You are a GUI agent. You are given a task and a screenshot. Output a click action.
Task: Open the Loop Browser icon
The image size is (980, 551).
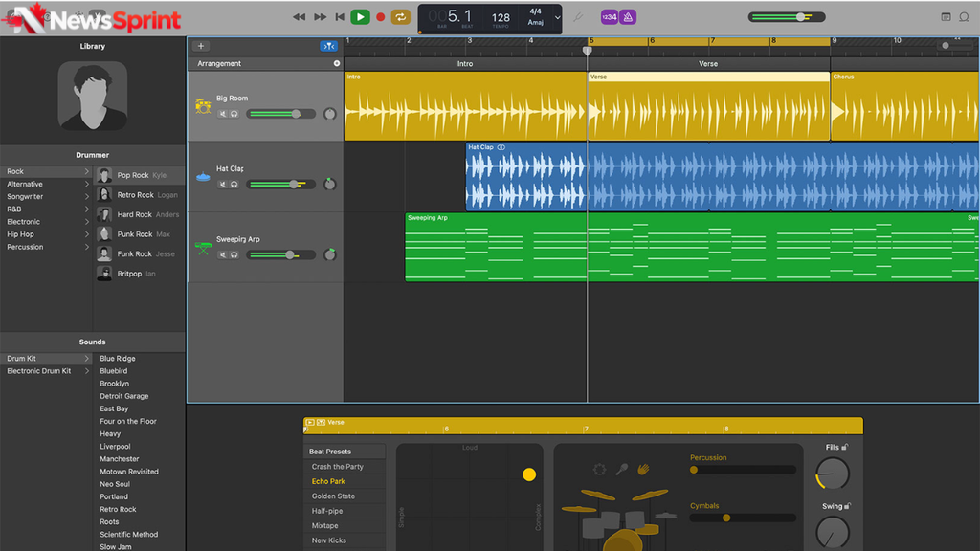click(965, 17)
